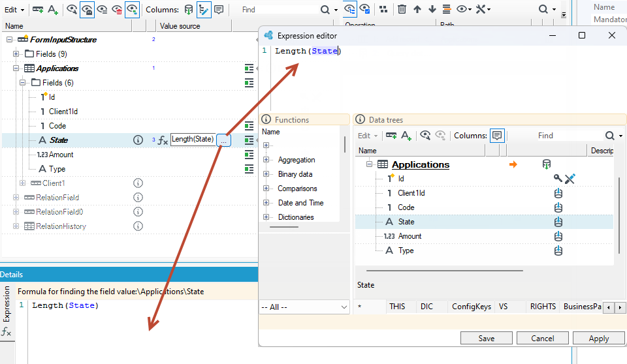This screenshot has width=627, height=364.
Task: Click the database column icon next to Columns
Action: (x=189, y=10)
